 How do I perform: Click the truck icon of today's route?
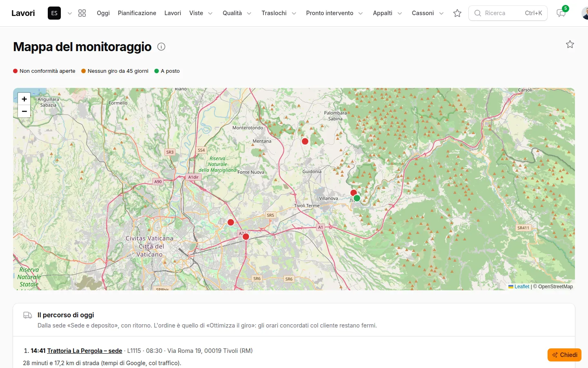coord(28,315)
